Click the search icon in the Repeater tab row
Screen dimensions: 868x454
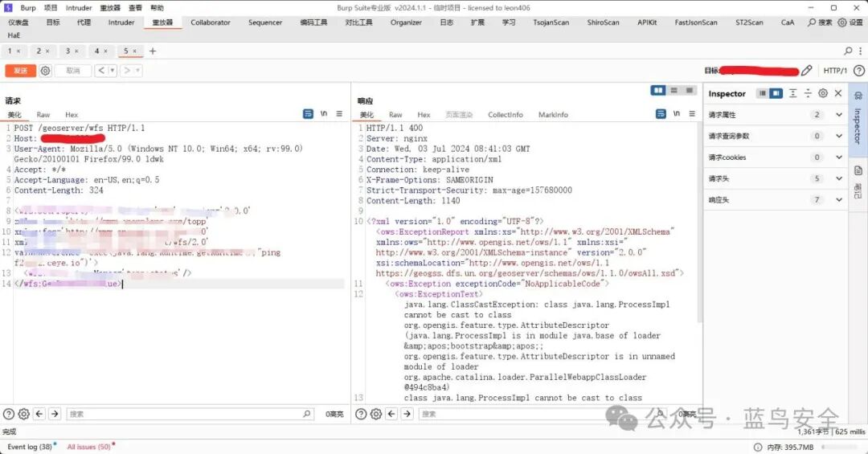848,51
